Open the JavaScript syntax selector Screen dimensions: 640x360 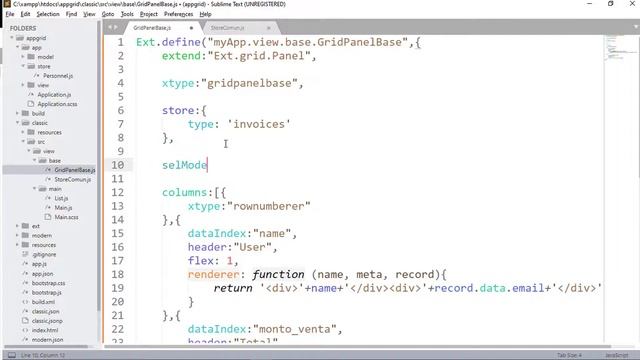pyautogui.click(x=616, y=355)
